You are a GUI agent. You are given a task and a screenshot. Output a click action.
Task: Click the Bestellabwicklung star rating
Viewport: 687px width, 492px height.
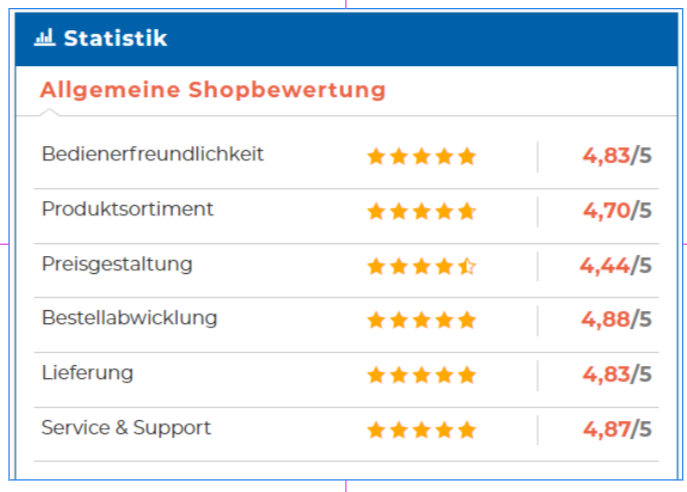[x=421, y=320]
